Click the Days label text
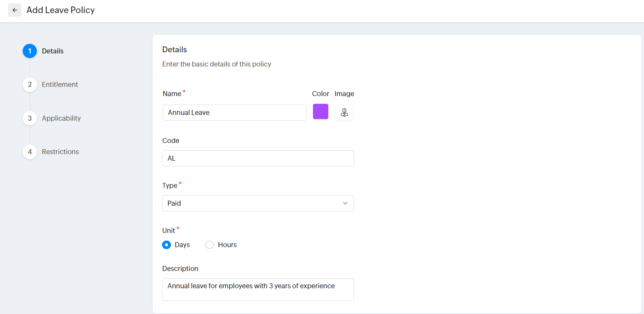Image resolution: width=644 pixels, height=314 pixels. tap(182, 245)
